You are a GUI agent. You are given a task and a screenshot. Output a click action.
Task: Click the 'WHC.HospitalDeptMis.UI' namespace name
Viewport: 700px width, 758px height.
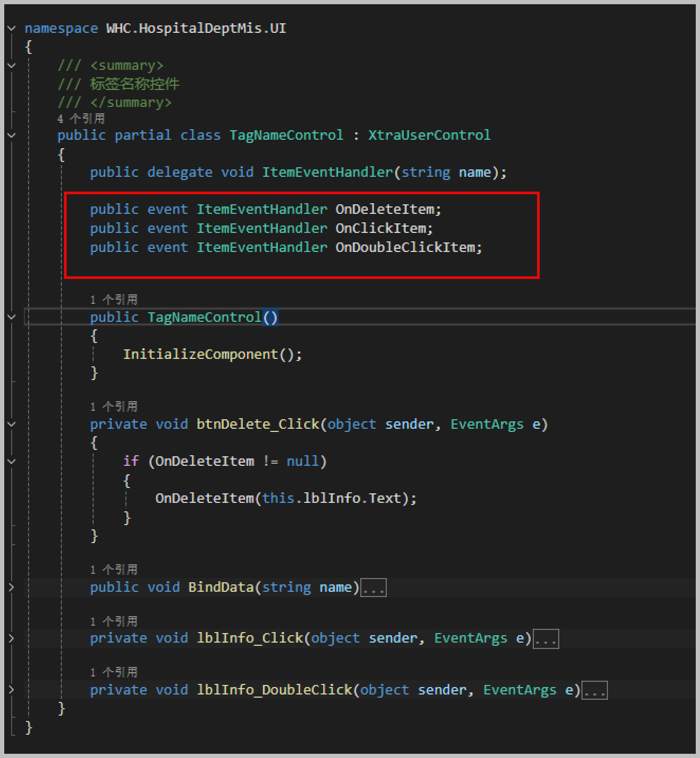tap(196, 29)
